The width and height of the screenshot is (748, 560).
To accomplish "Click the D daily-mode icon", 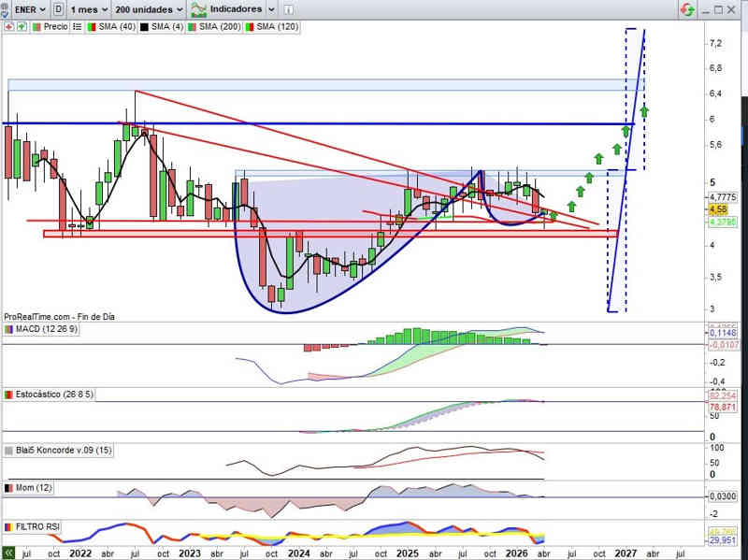I will click(x=60, y=9).
